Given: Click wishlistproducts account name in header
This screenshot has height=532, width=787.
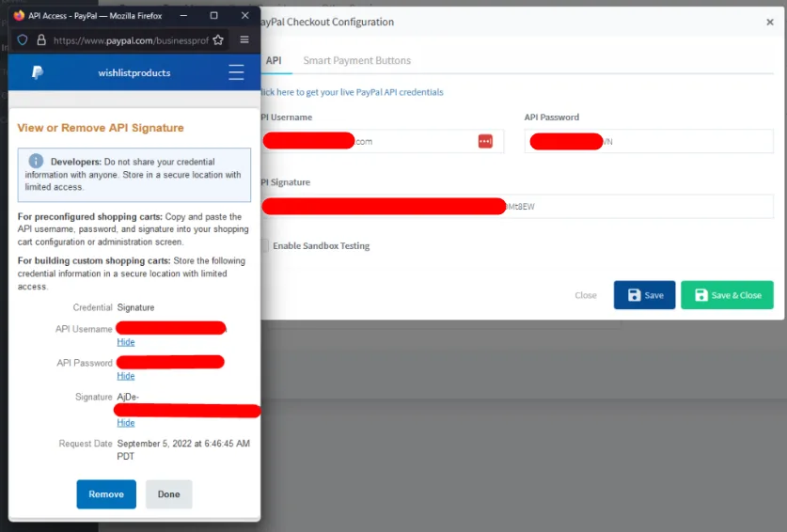Looking at the screenshot, I should pos(134,72).
